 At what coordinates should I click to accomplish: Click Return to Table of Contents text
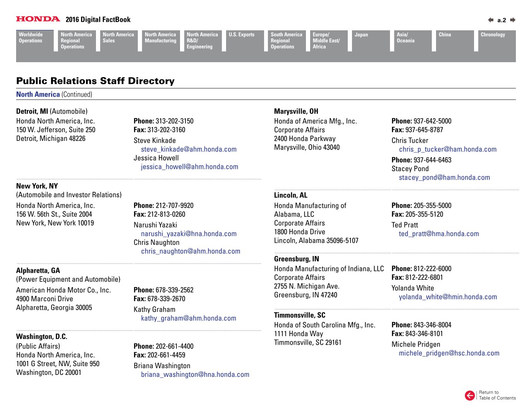[x=497, y=395]
